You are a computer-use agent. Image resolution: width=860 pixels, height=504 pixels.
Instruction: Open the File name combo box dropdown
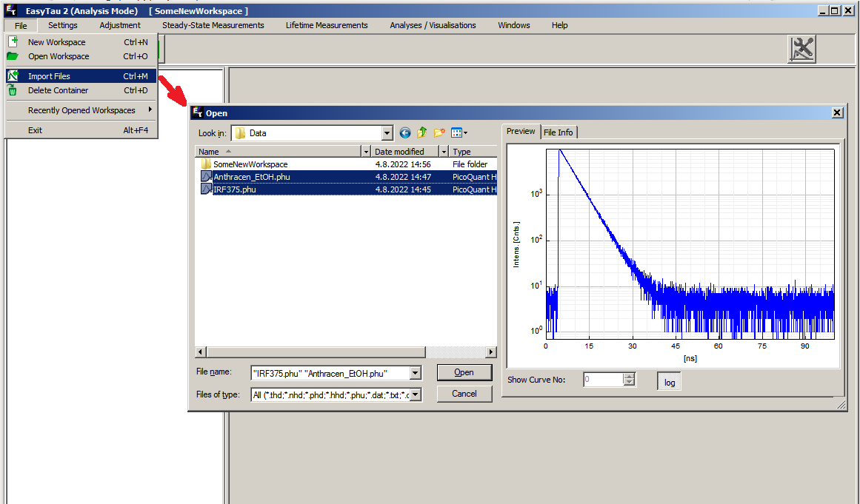coord(415,373)
